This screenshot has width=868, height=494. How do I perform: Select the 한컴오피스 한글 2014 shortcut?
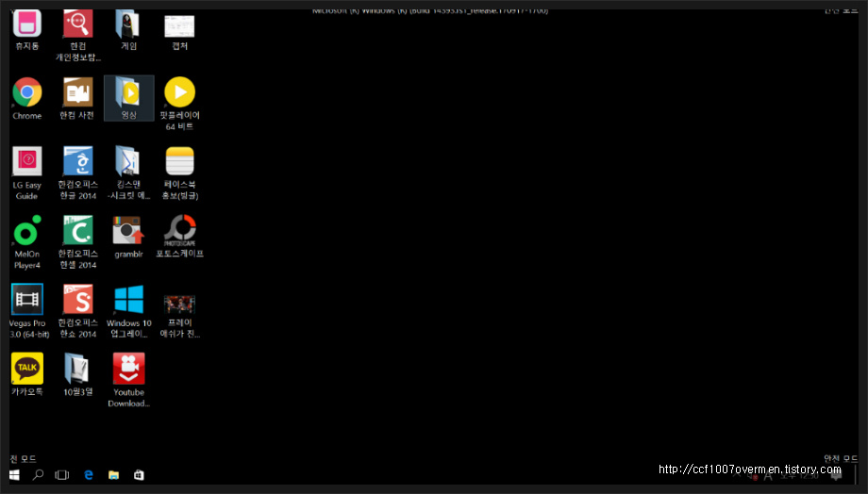(x=78, y=161)
